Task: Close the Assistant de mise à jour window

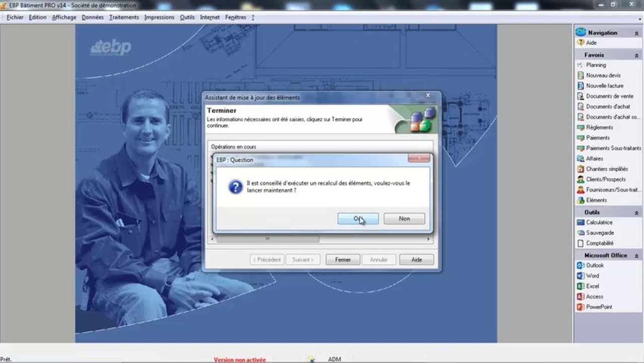Action: (427, 96)
